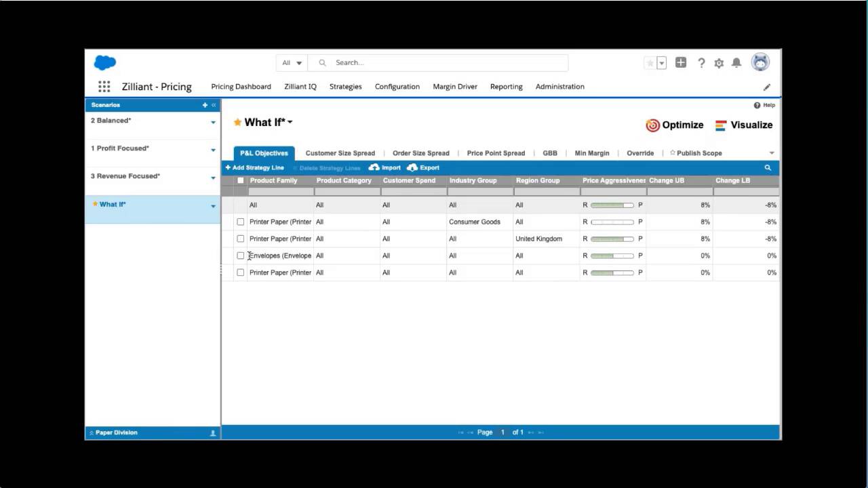Click the Export cloud icon

pos(412,167)
